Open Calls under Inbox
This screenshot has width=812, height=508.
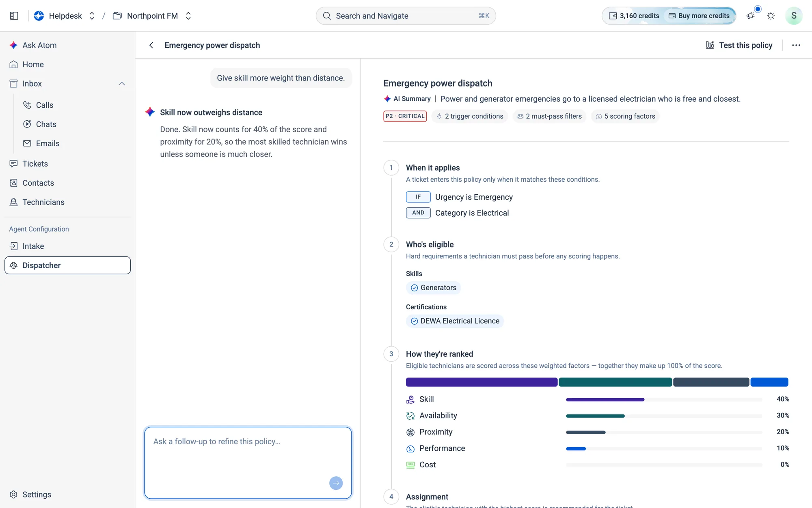click(x=74, y=105)
